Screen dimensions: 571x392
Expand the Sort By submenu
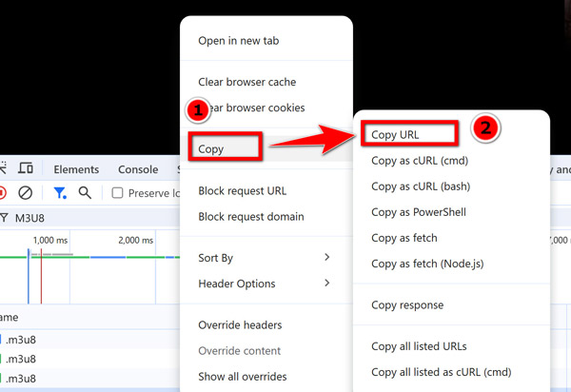pyautogui.click(x=265, y=258)
